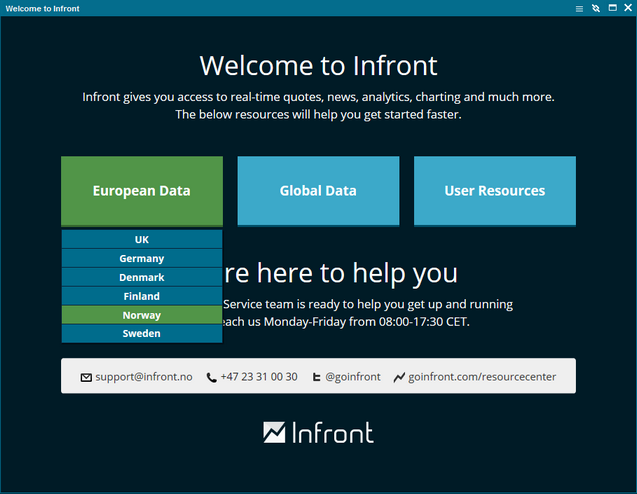Screen dimensions: 637x494
Task: Click the phone handset icon
Action: [211, 377]
